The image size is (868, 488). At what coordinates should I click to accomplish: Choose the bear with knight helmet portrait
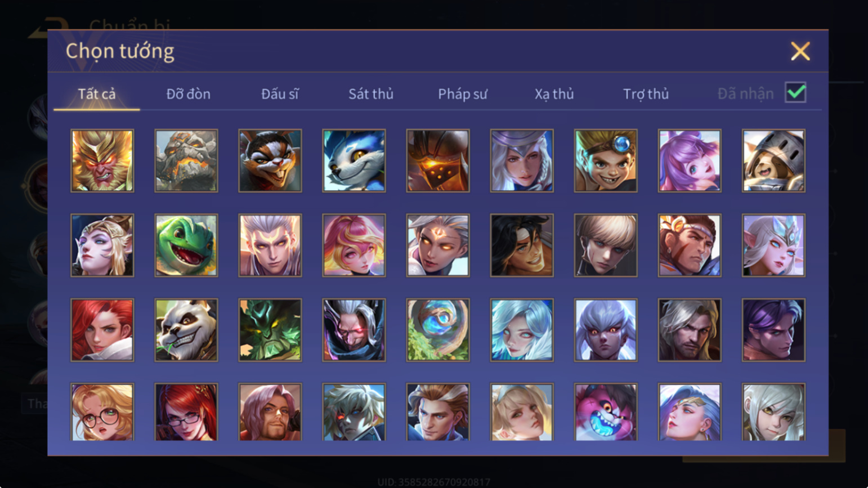773,161
